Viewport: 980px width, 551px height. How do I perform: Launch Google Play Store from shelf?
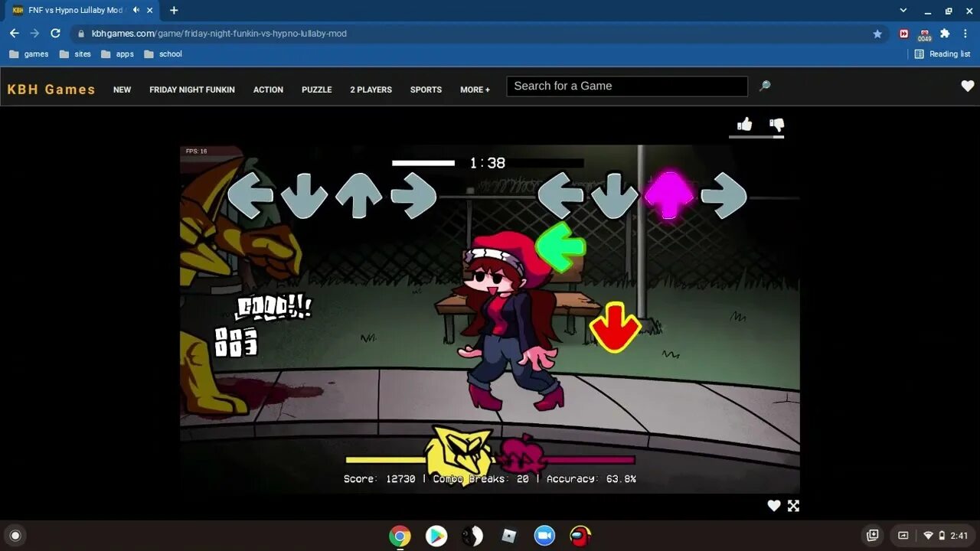[x=436, y=536]
